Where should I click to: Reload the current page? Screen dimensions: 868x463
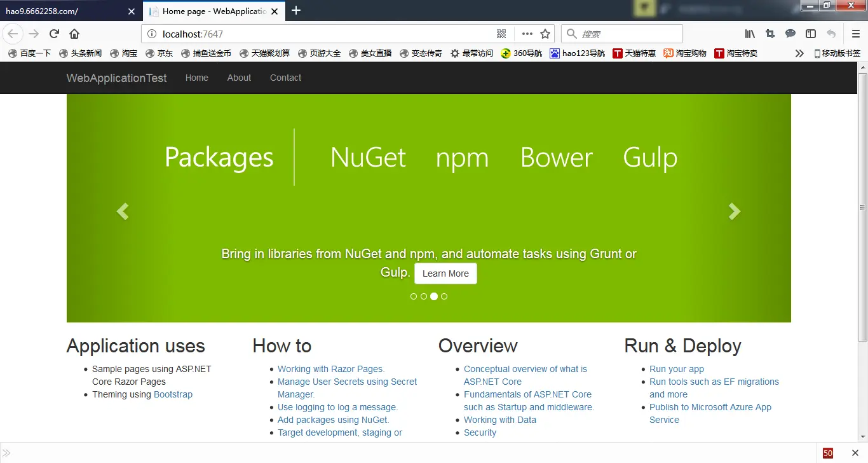[55, 34]
